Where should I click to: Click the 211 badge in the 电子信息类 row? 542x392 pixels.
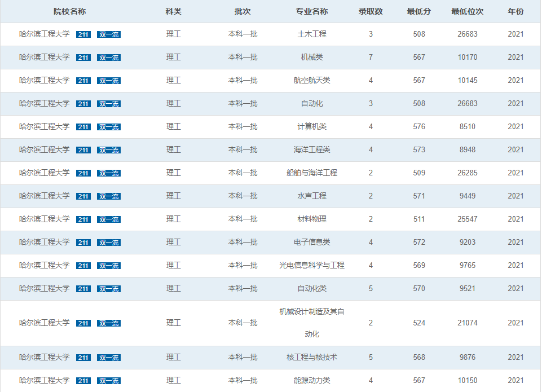pyautogui.click(x=83, y=243)
